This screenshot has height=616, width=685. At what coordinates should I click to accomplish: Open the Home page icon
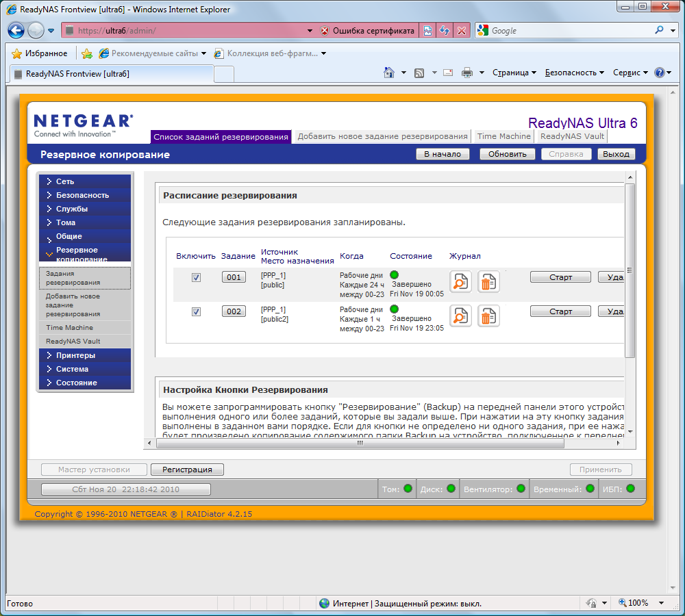(x=389, y=73)
